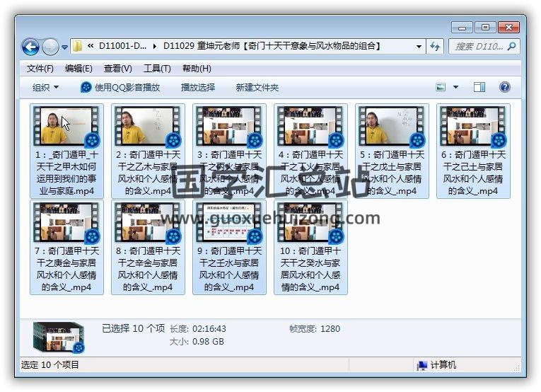
Task: Click 使用QQ影音播放 toolbar button
Action: pyautogui.click(x=120, y=87)
